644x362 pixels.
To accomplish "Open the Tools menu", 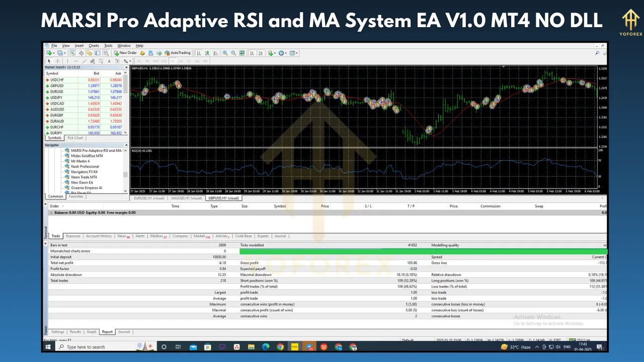I will pyautogui.click(x=108, y=46).
